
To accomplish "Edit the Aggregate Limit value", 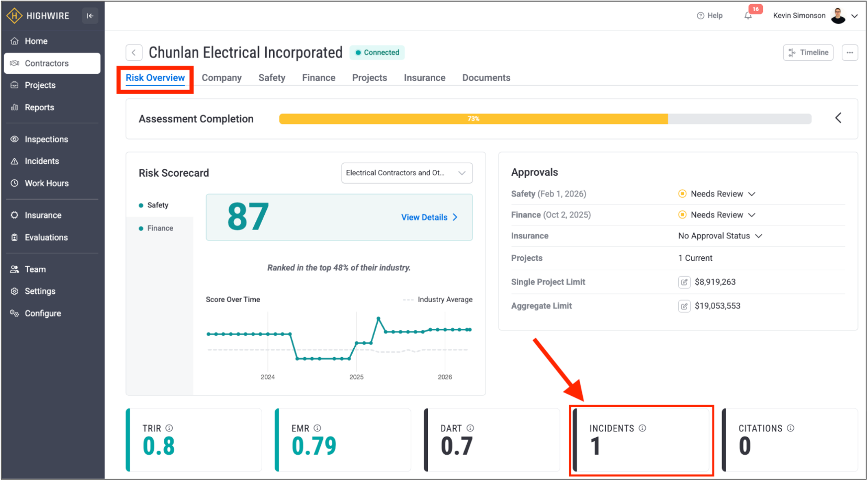I will (684, 306).
